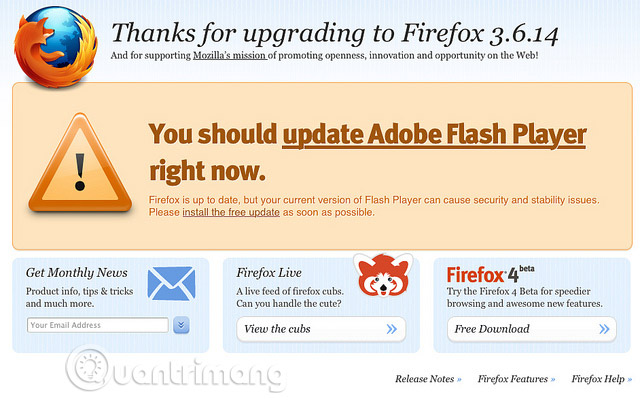Follow the update Adobe Flash Player link
Screen dimensions: 640x406
coord(434,135)
